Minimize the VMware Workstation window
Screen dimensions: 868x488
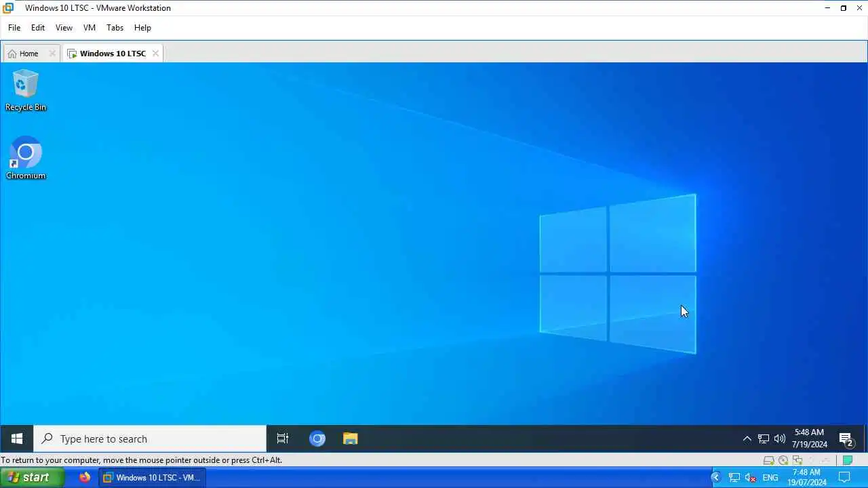coord(827,8)
